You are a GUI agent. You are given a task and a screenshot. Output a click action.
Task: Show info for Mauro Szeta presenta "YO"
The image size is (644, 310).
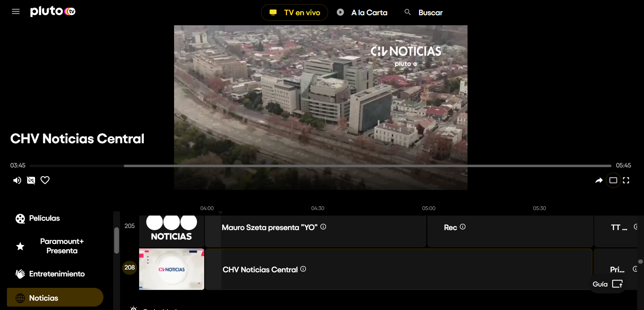[x=323, y=227]
